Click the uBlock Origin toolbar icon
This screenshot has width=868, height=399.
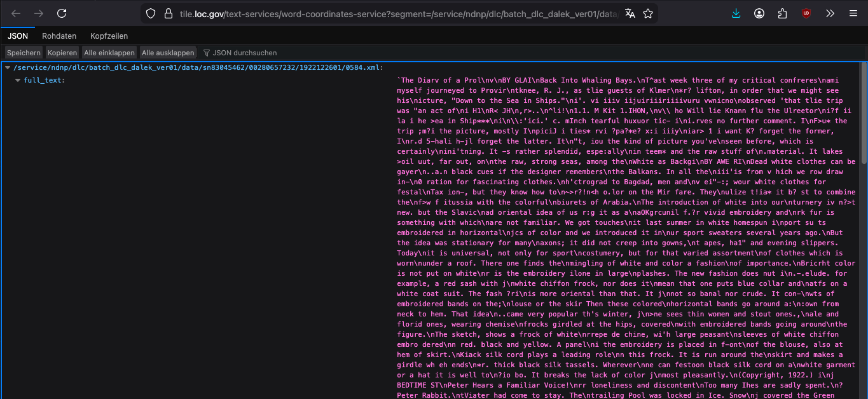(x=806, y=13)
